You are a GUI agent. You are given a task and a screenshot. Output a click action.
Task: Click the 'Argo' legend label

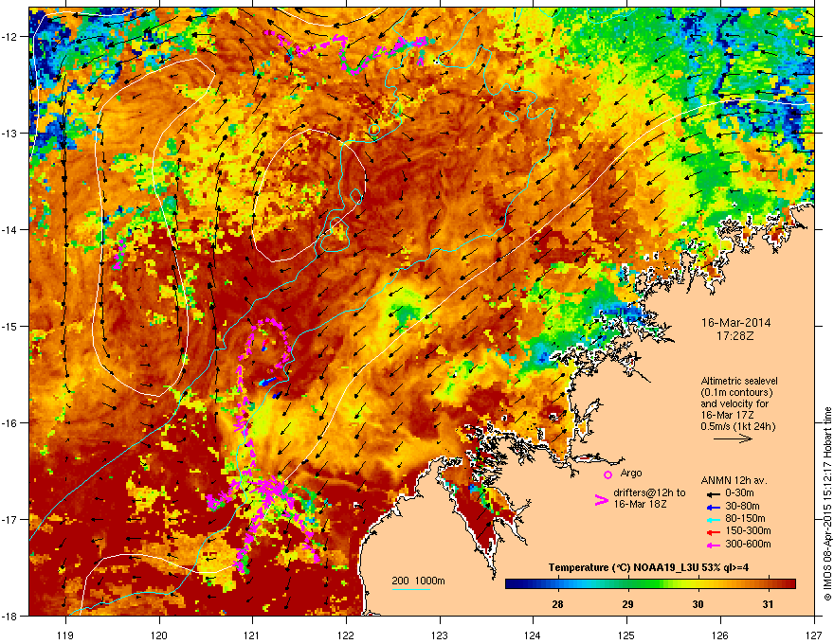click(631, 473)
